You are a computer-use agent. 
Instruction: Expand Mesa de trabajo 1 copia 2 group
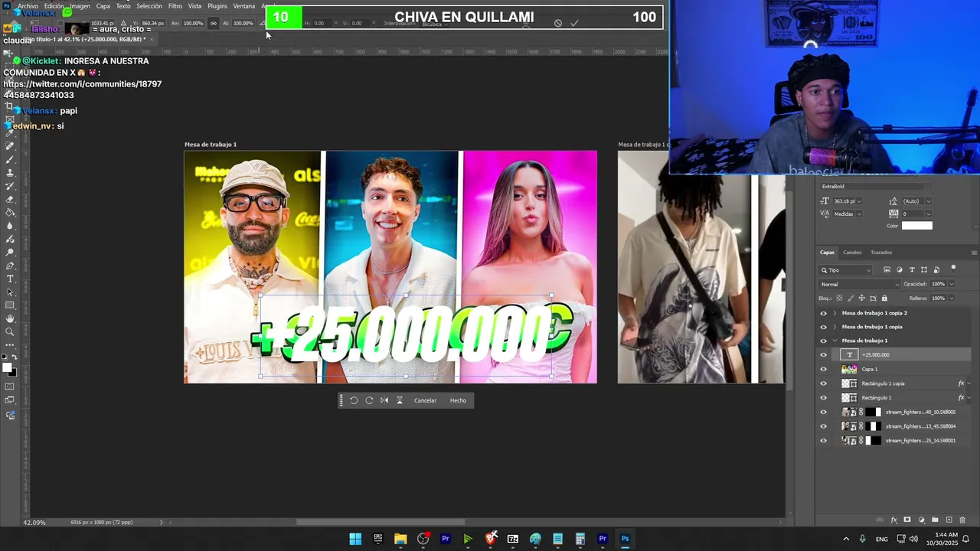[835, 313]
